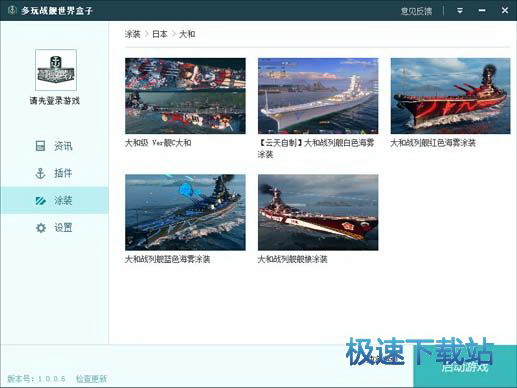Open the 白色海雾 battleship skin thumbnail

tap(318, 96)
